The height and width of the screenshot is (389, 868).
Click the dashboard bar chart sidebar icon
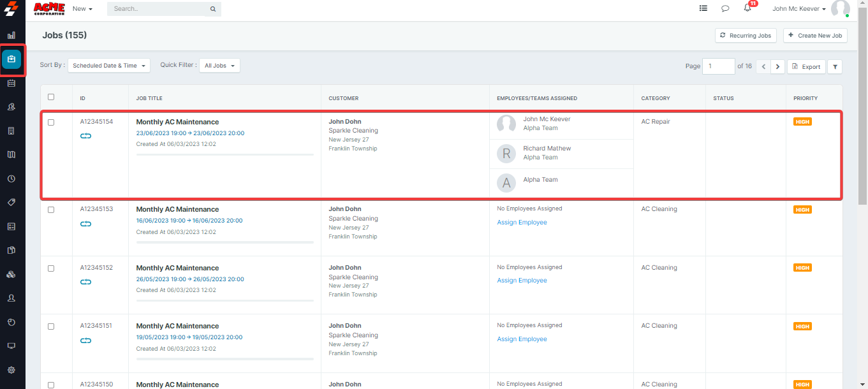coord(11,35)
